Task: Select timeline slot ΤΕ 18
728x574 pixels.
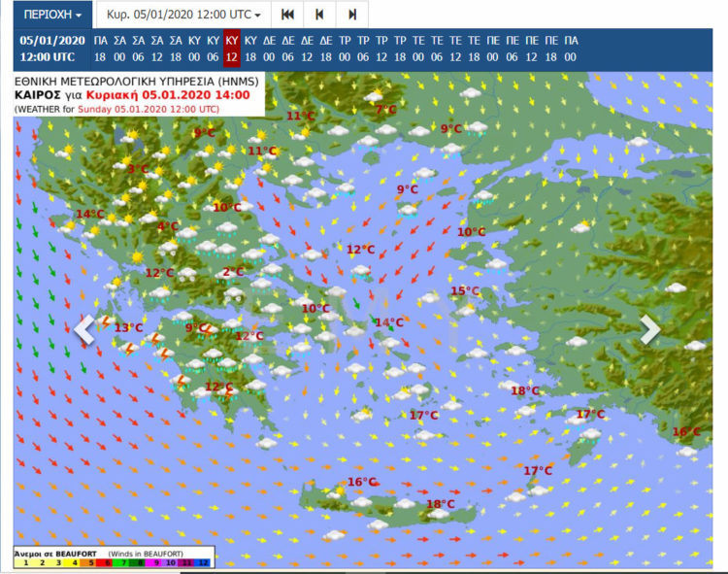Action: tap(474, 49)
